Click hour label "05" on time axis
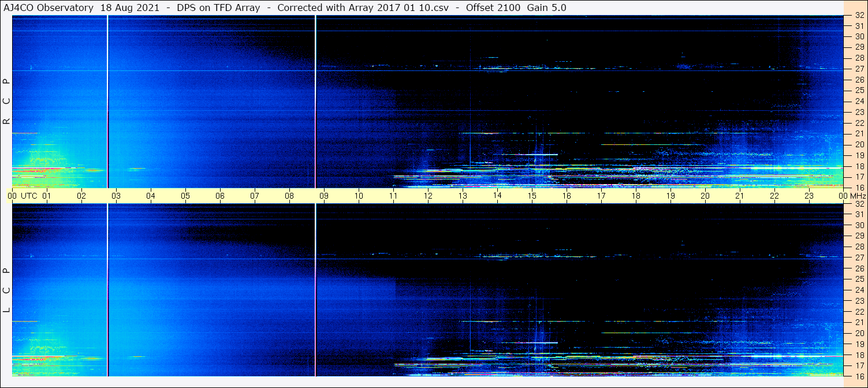Viewport: 868px width, 388px height. coord(185,196)
